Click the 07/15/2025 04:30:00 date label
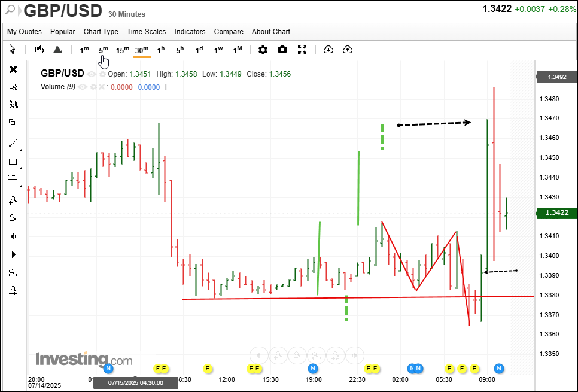578x392 pixels. pos(136,383)
